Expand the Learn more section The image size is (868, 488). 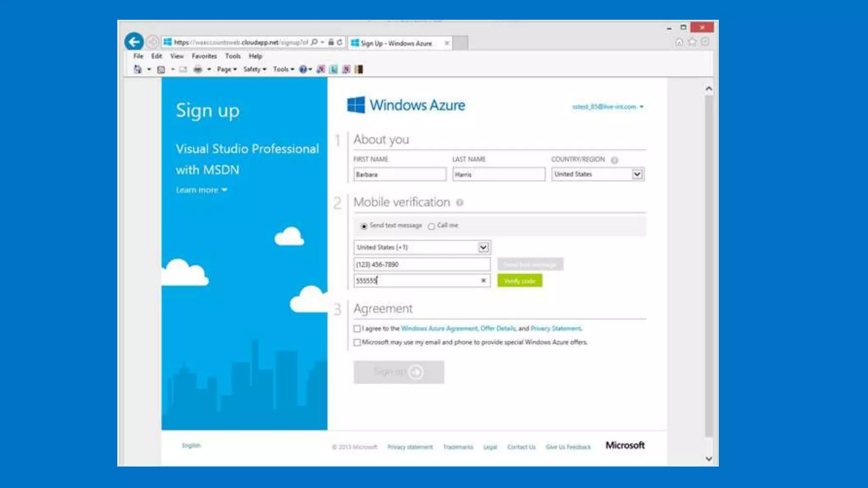(201, 190)
